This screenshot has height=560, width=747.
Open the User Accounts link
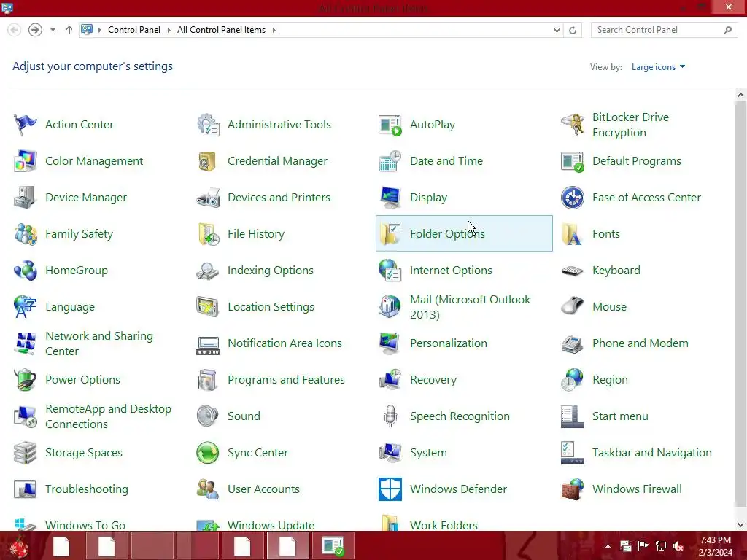pos(263,489)
